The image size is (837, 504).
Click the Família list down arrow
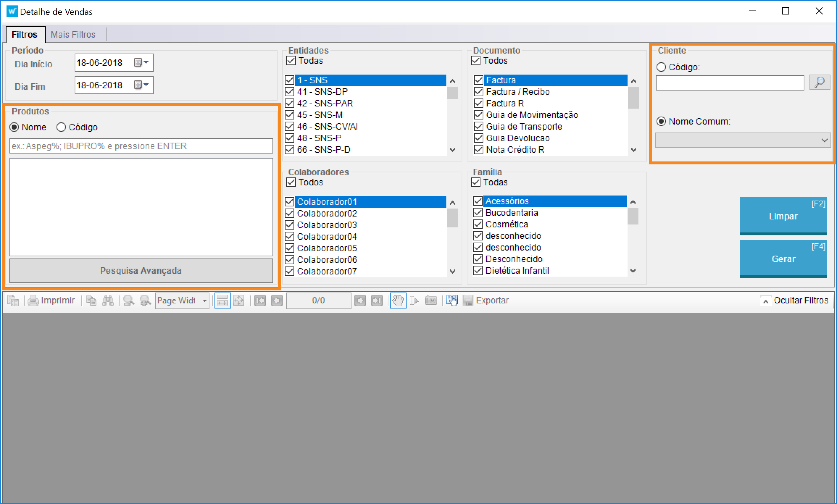tap(633, 270)
